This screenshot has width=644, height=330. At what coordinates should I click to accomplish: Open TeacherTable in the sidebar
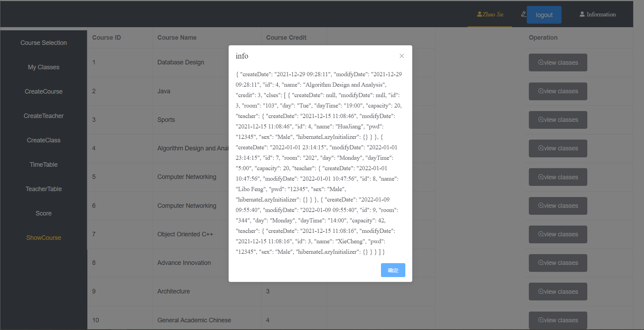tap(43, 189)
